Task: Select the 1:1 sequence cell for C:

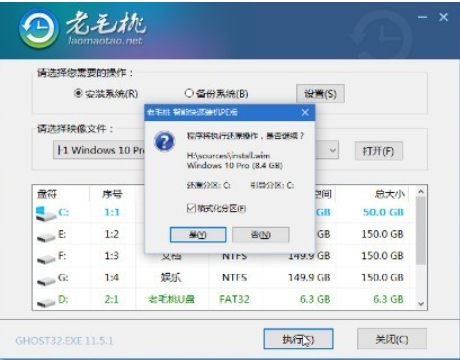Action: click(x=112, y=212)
